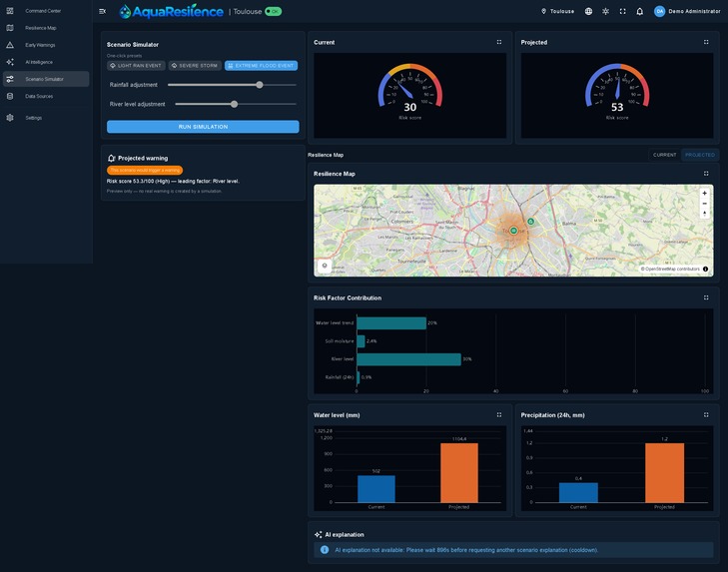Screen dimensions: 728x572
Task: Switch the map to the Projected view
Action: (x=700, y=155)
